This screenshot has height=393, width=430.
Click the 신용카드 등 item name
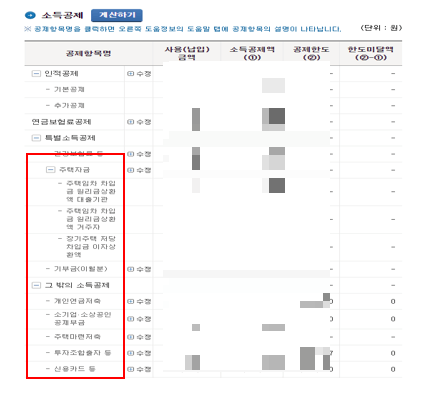tap(75, 369)
